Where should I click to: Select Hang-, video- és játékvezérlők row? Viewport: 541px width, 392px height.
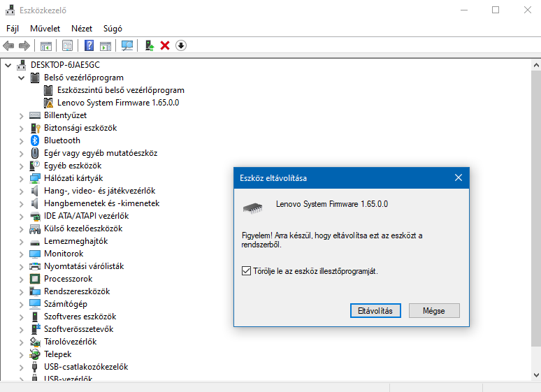(x=100, y=191)
